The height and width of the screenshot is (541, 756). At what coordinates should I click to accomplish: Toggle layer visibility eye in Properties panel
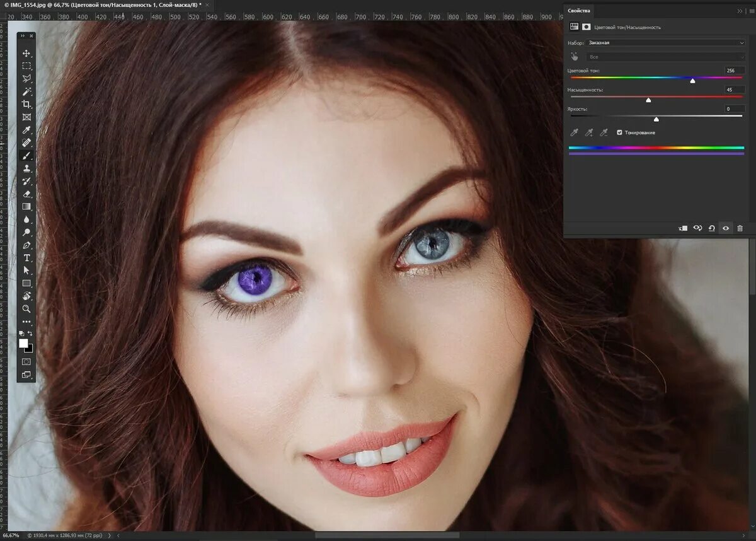726,228
